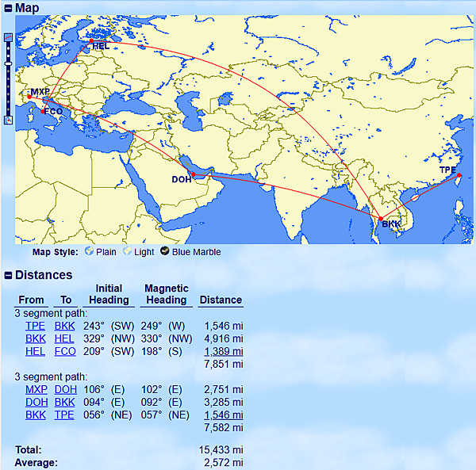
Task: Click the 3,285 mi distance value
Action: (x=224, y=402)
